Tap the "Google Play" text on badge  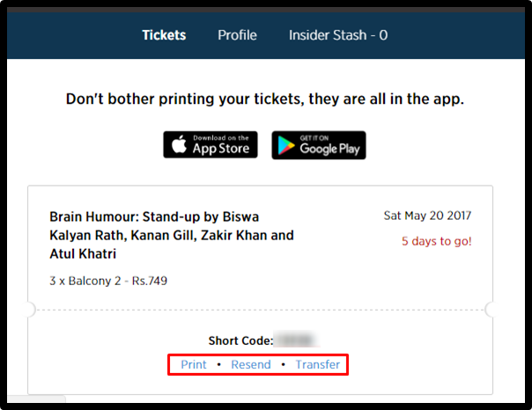click(329, 149)
